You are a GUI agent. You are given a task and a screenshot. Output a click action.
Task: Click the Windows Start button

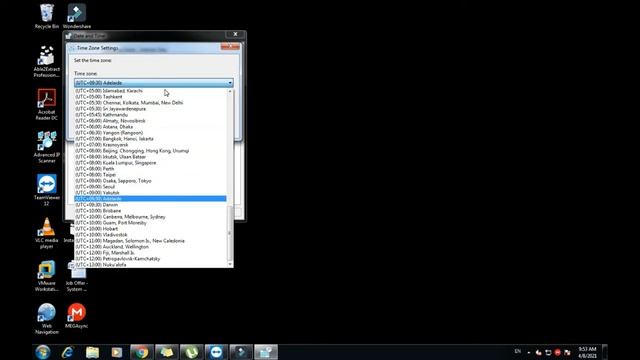(x=42, y=352)
